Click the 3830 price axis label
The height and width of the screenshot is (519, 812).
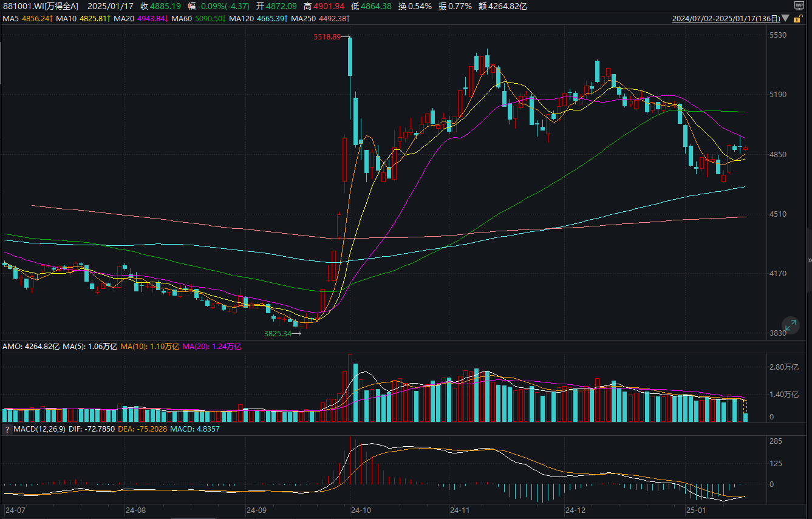(778, 333)
